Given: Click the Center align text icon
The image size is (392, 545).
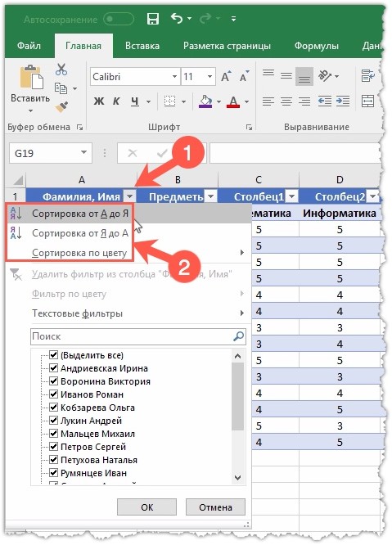Looking at the screenshot, I should pos(286,101).
